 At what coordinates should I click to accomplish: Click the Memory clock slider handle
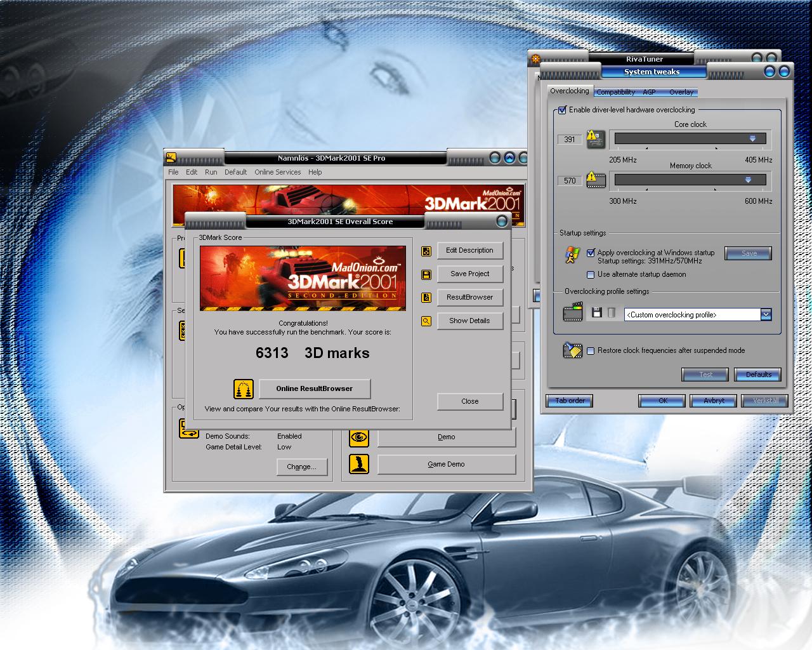pos(748,180)
